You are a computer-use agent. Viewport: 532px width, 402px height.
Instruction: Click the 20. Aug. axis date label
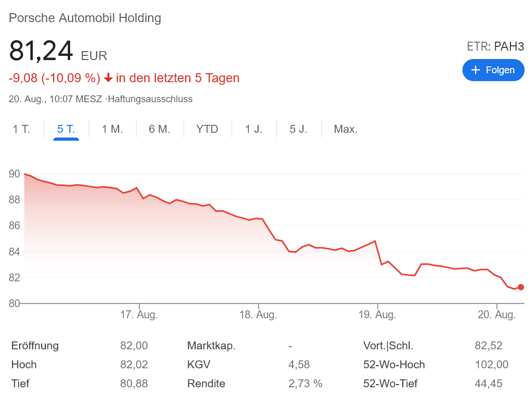pyautogui.click(x=497, y=315)
